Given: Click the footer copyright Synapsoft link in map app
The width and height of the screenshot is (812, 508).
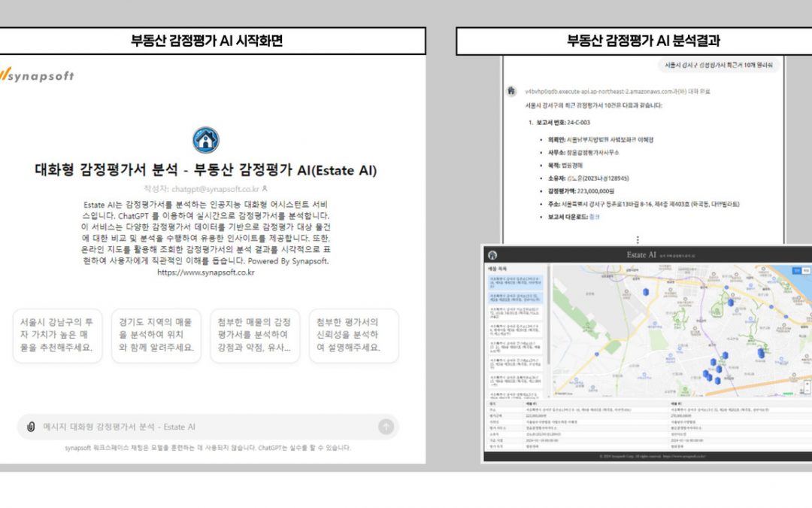Looking at the screenshot, I should click(x=683, y=456).
